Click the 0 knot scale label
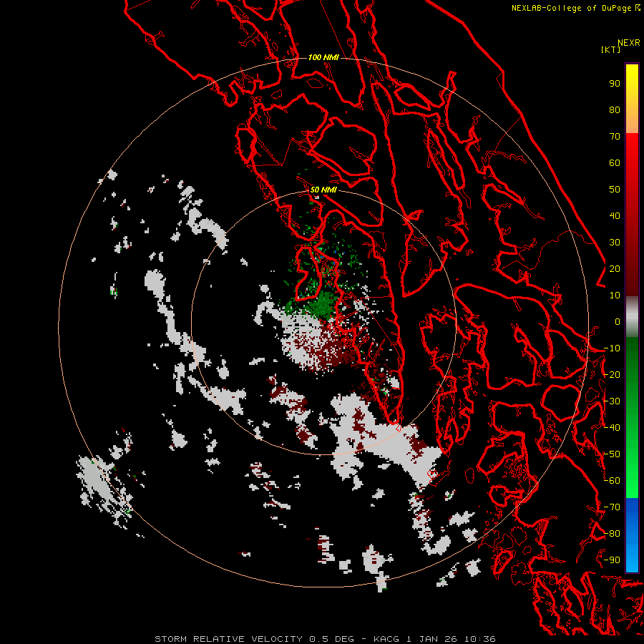644x644 pixels. click(x=618, y=321)
